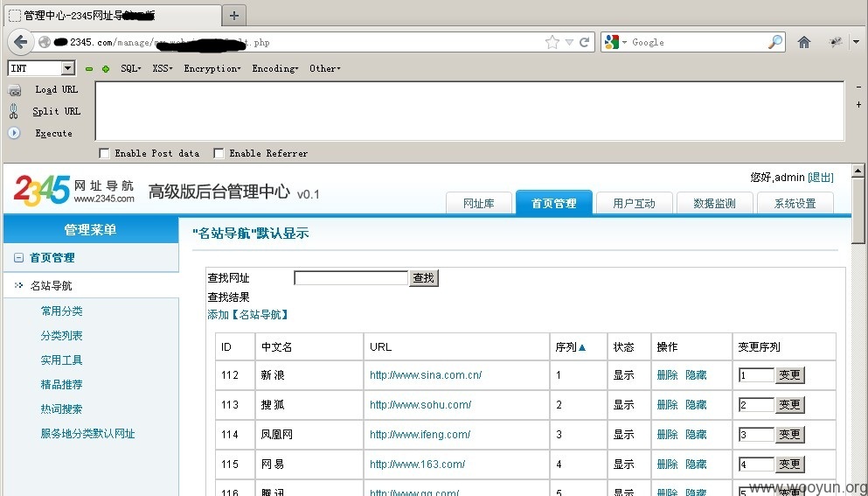868x496 pixels.
Task: Open 服务地分类默认网址 in the sidebar
Action: pyautogui.click(x=87, y=433)
